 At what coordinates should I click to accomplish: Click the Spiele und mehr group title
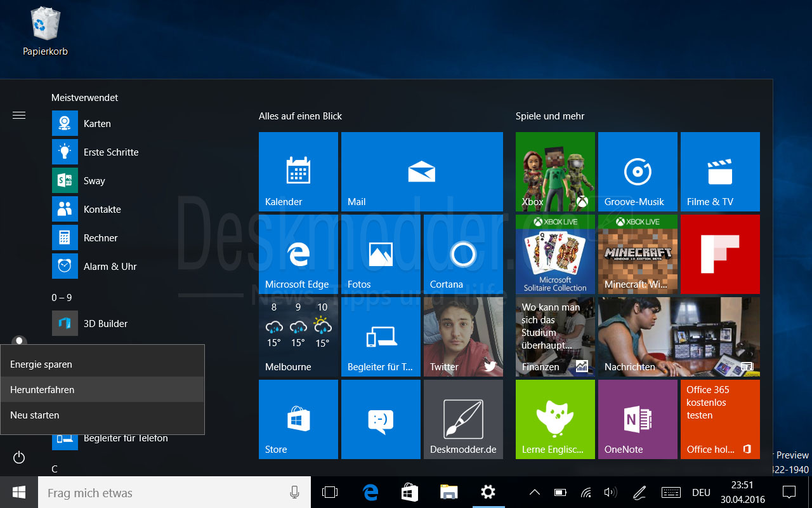coord(550,116)
